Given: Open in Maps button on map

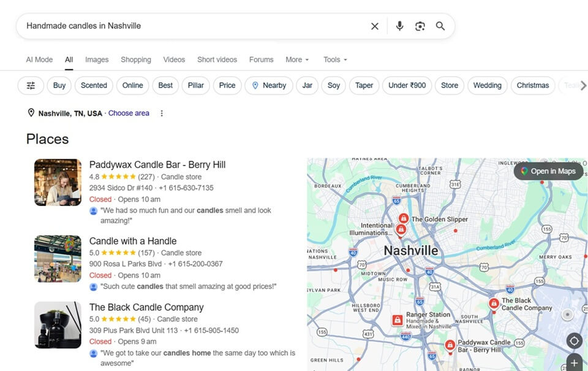Looking at the screenshot, I should [x=548, y=171].
